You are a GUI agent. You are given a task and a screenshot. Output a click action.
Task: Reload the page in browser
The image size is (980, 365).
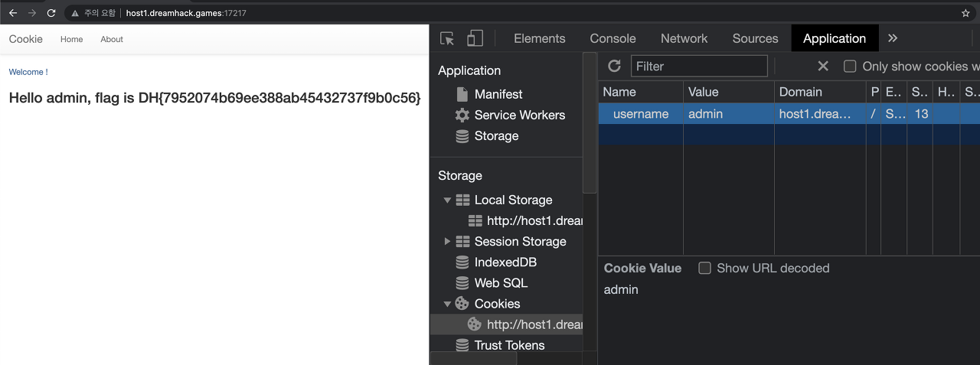[51, 13]
